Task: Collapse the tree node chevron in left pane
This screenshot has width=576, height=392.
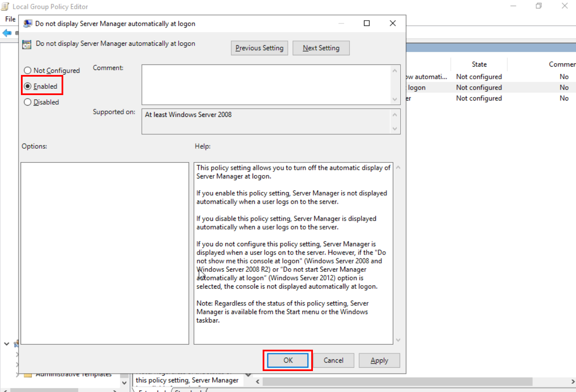Action: [x=7, y=344]
